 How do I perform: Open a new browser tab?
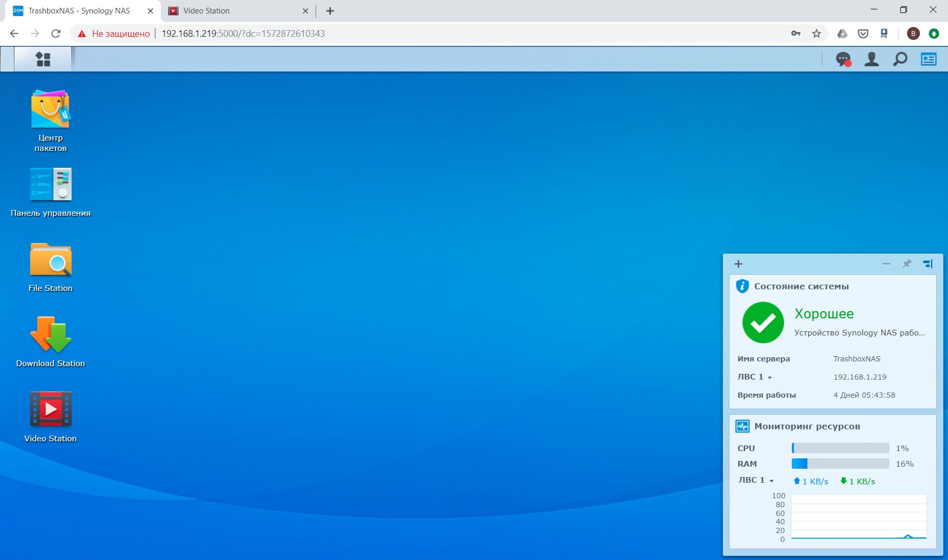click(330, 11)
